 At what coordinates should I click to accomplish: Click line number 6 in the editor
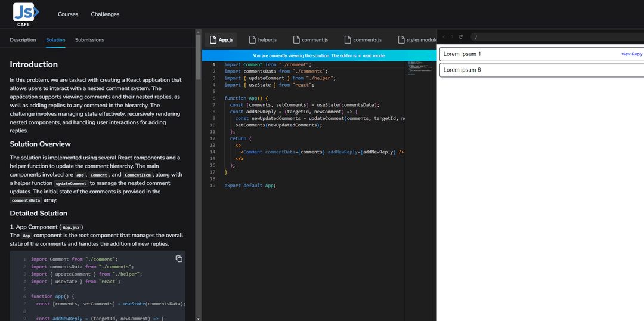[x=215, y=98]
